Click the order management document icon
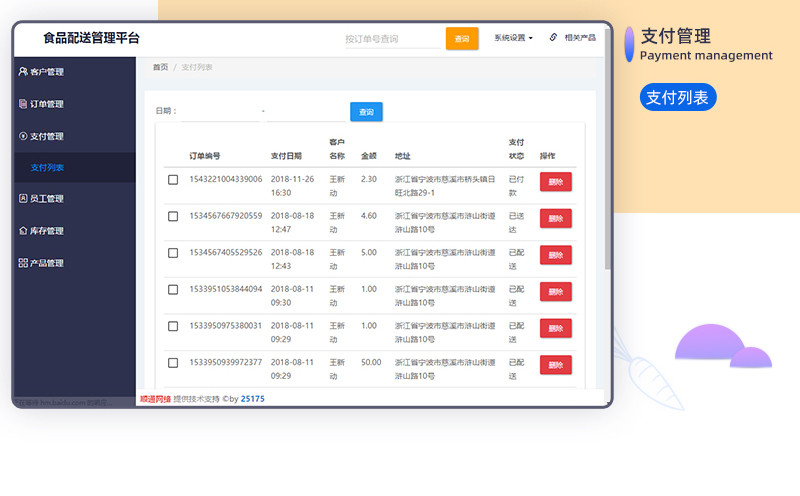This screenshot has height=496, width=800. [x=23, y=104]
